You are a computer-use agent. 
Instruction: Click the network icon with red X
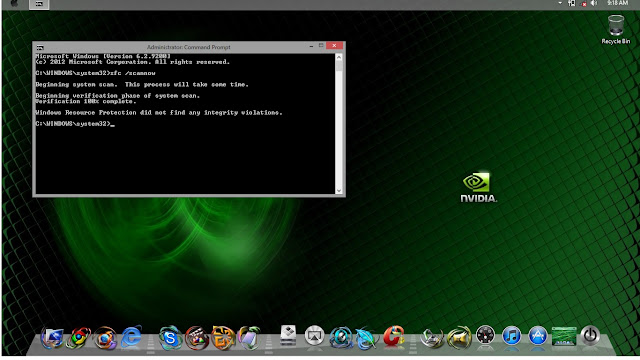[583, 4]
